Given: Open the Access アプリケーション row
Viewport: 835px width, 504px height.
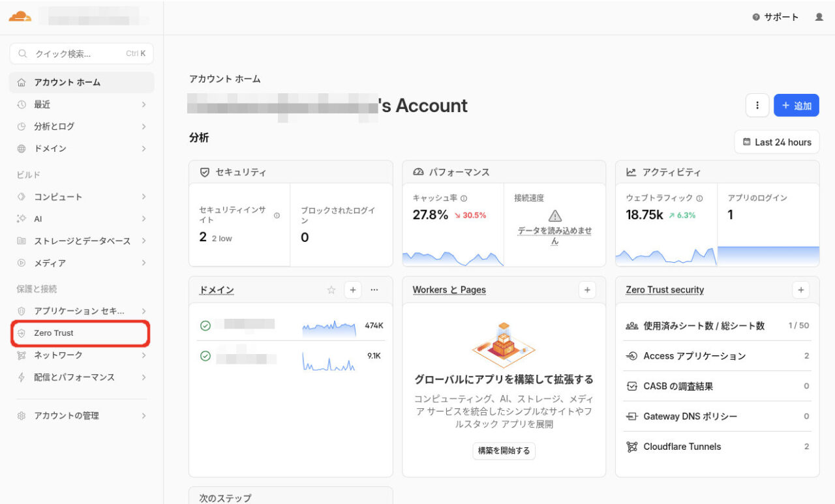Looking at the screenshot, I should click(x=717, y=356).
